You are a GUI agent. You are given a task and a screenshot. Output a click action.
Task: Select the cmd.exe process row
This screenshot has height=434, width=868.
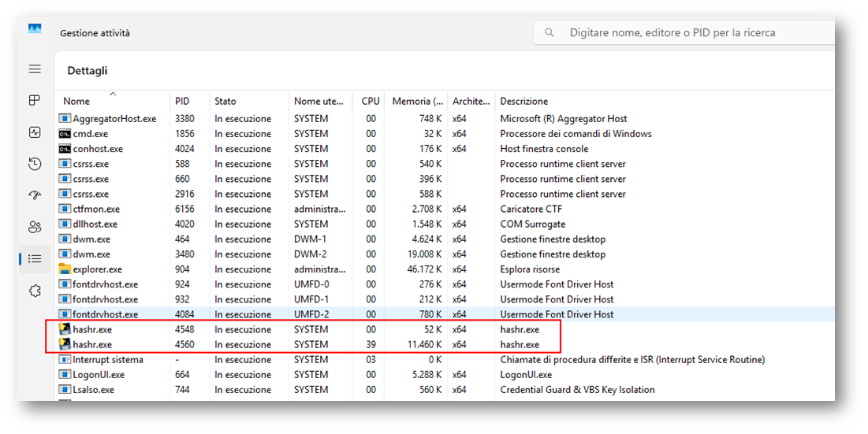pyautogui.click(x=90, y=134)
